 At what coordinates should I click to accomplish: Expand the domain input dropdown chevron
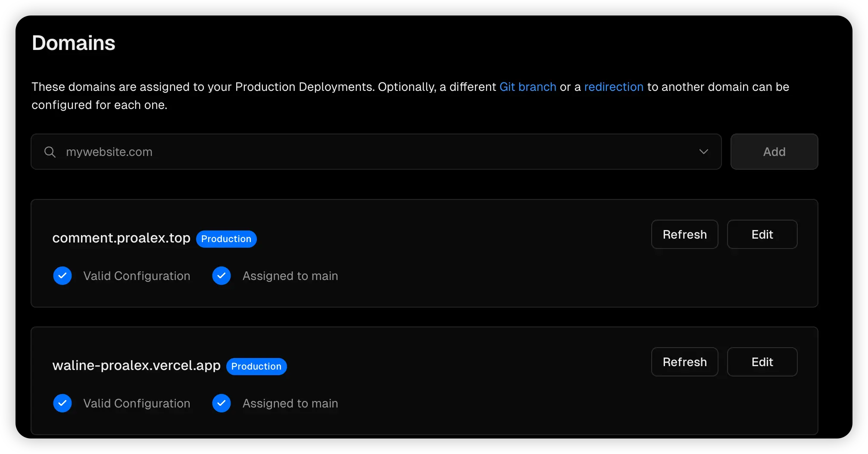pos(703,152)
